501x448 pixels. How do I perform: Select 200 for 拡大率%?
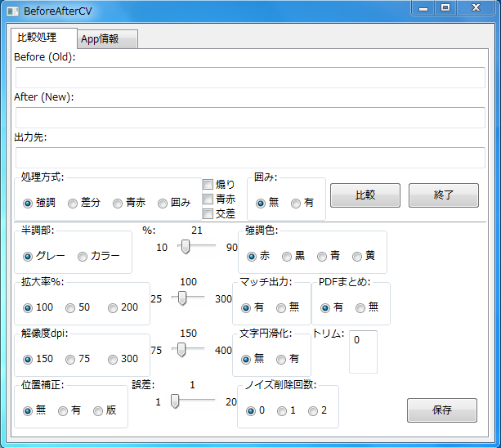click(123, 307)
